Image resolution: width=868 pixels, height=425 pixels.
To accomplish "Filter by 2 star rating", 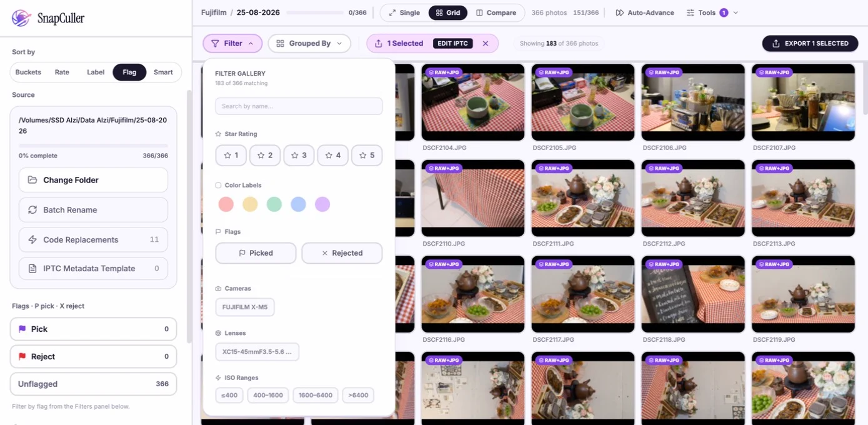I will click(x=265, y=155).
